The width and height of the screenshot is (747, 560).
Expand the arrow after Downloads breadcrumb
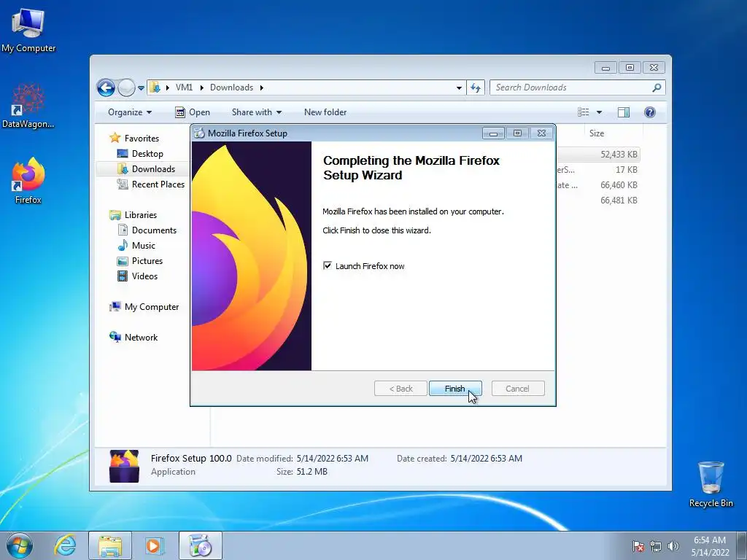262,87
